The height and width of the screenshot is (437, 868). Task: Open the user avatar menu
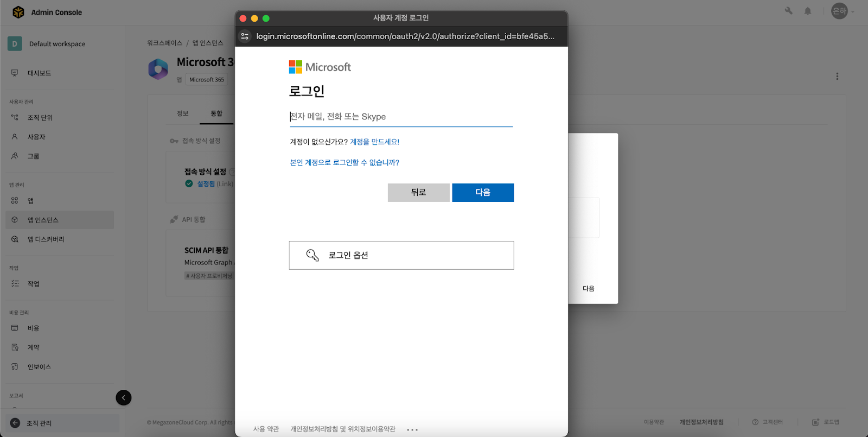pos(840,11)
